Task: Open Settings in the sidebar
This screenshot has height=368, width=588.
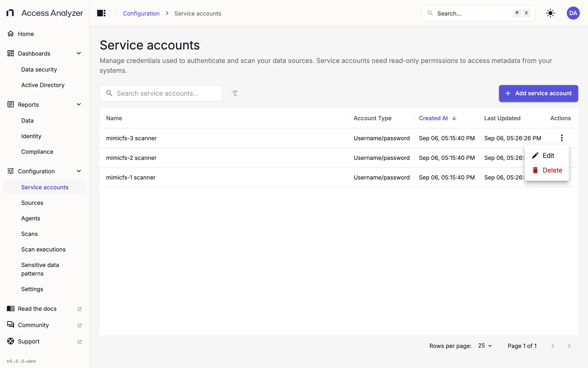Action: coord(32,289)
